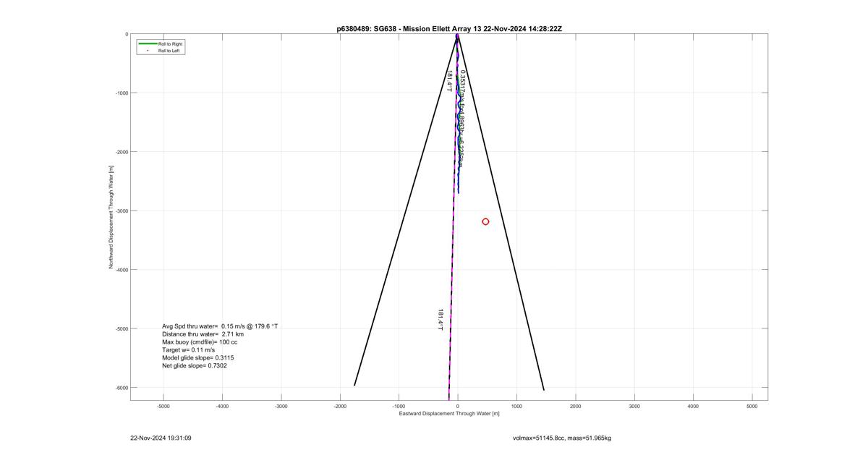Click the x-axis tick label -2000
This screenshot has width=868, height=450.
(x=340, y=407)
